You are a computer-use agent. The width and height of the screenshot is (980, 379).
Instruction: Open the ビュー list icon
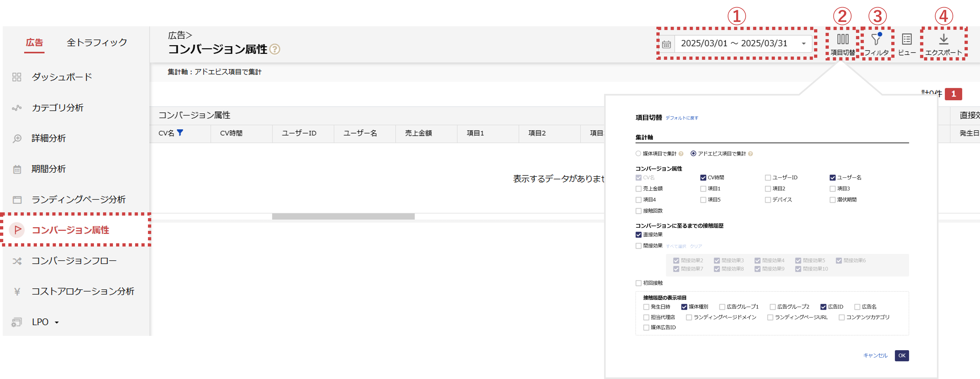[x=906, y=40]
